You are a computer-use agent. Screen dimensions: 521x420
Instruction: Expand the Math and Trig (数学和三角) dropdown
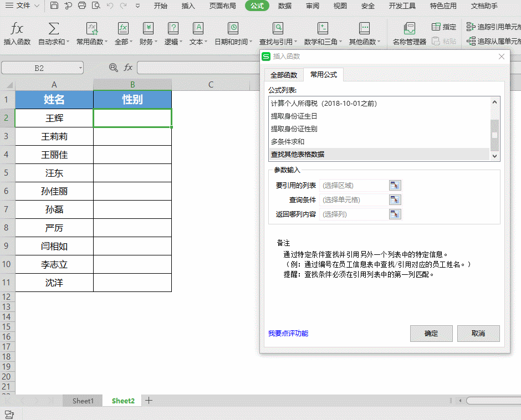pyautogui.click(x=341, y=42)
